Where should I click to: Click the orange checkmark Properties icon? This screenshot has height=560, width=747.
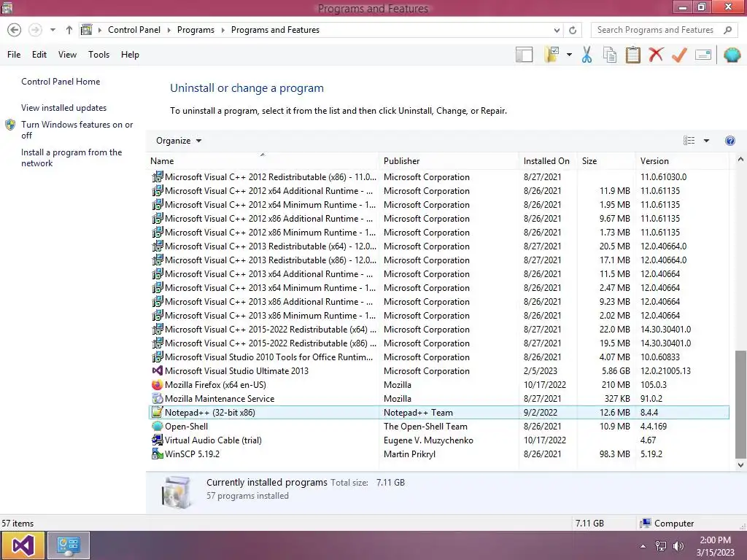pos(679,55)
